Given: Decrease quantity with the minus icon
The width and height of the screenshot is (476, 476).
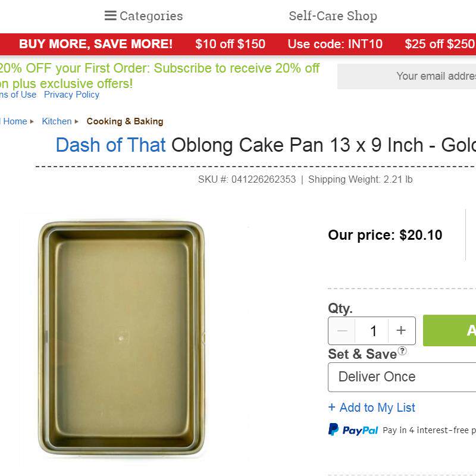Looking at the screenshot, I should coord(342,331).
